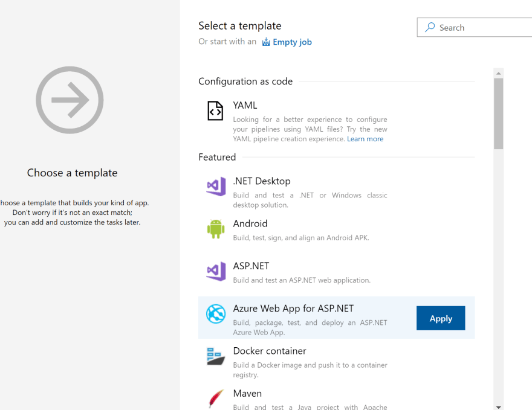The width and height of the screenshot is (532, 410).
Task: Select the ASP.NET template title
Action: 251,266
